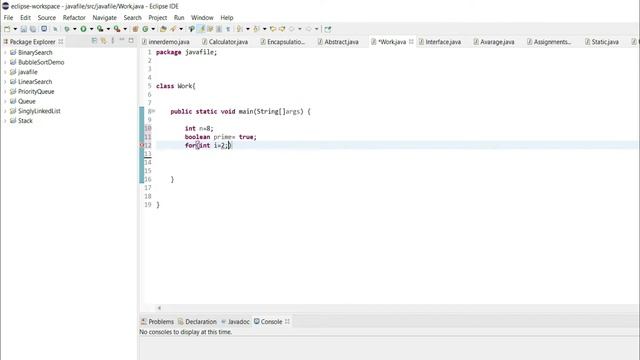
Task: Open the Run configurations dropdown arrow
Action: pyautogui.click(x=91, y=29)
